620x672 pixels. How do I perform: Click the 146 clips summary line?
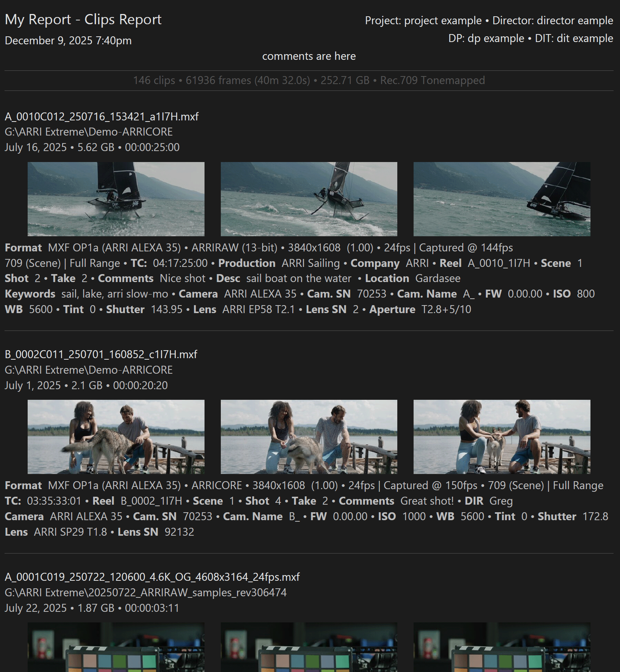point(309,80)
